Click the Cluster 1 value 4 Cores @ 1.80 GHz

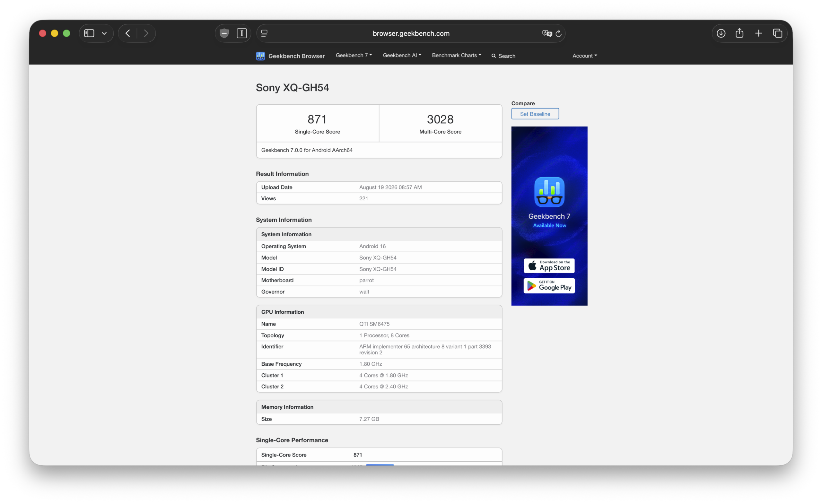(x=384, y=375)
